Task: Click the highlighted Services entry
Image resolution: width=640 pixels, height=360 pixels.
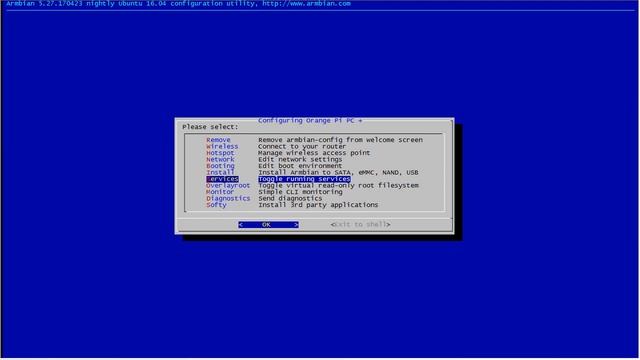Action: (x=222, y=179)
